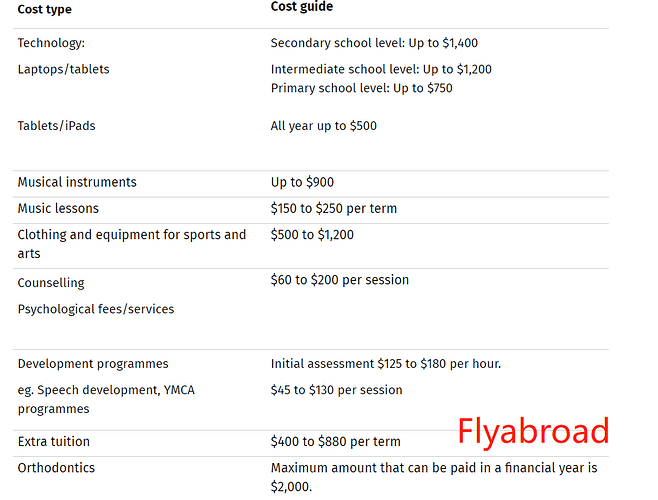Select the "$150 to $250 per term" cell

pos(333,209)
